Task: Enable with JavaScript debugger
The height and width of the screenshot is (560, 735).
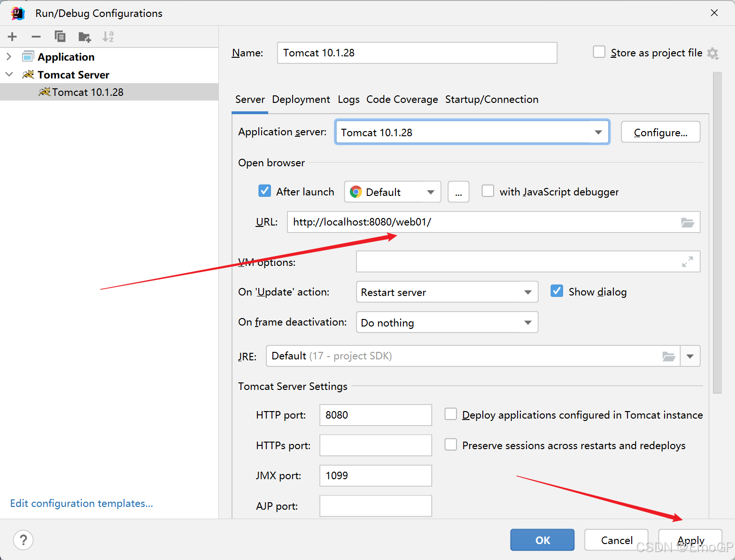Action: pos(488,191)
